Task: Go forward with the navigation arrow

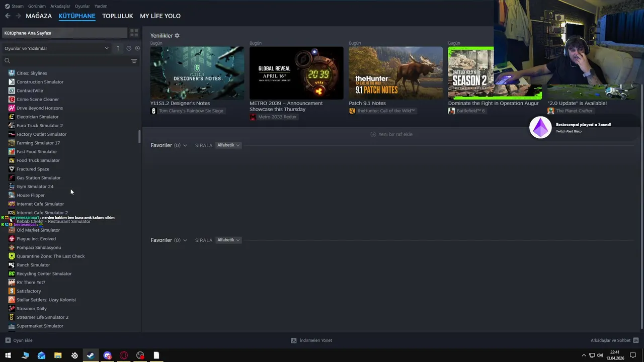Action: tap(18, 16)
